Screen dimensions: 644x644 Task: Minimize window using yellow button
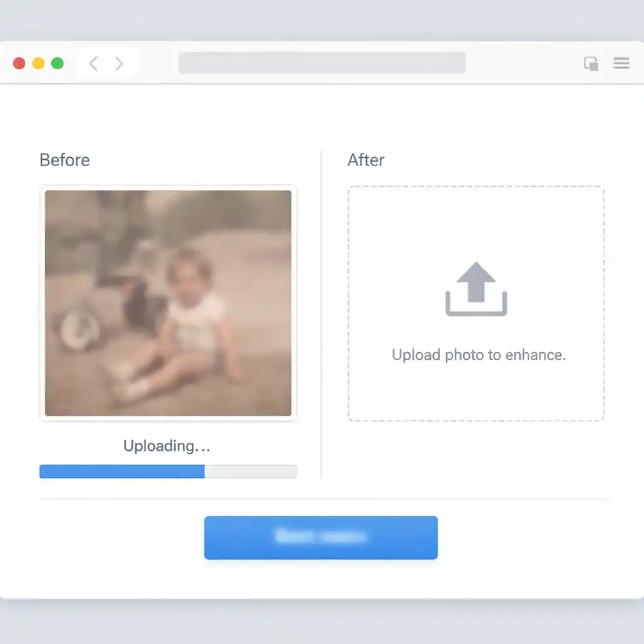click(38, 64)
